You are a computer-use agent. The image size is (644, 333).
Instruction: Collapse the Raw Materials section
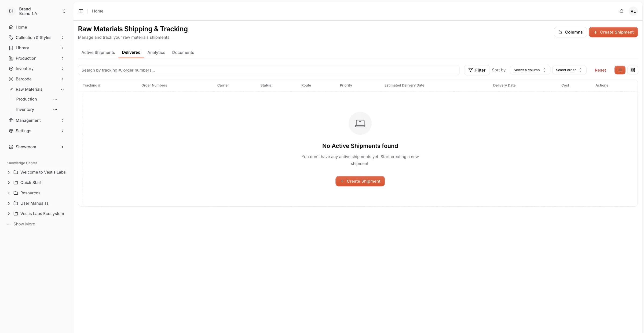pyautogui.click(x=63, y=90)
